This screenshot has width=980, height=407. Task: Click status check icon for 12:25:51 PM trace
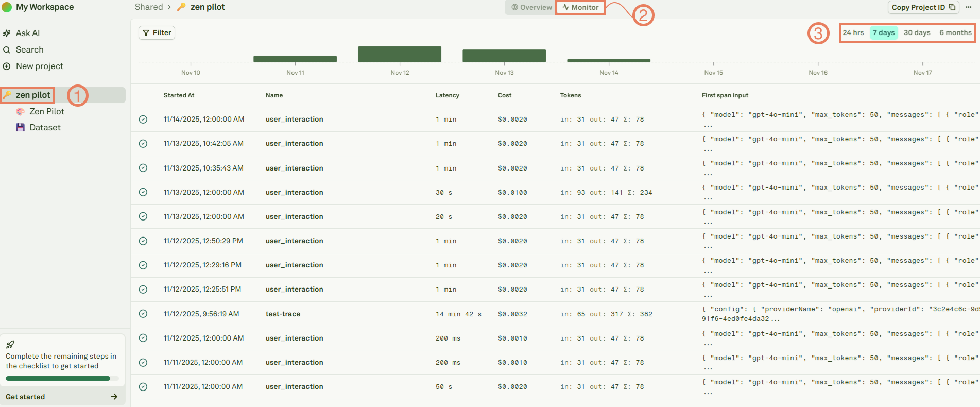pyautogui.click(x=143, y=290)
